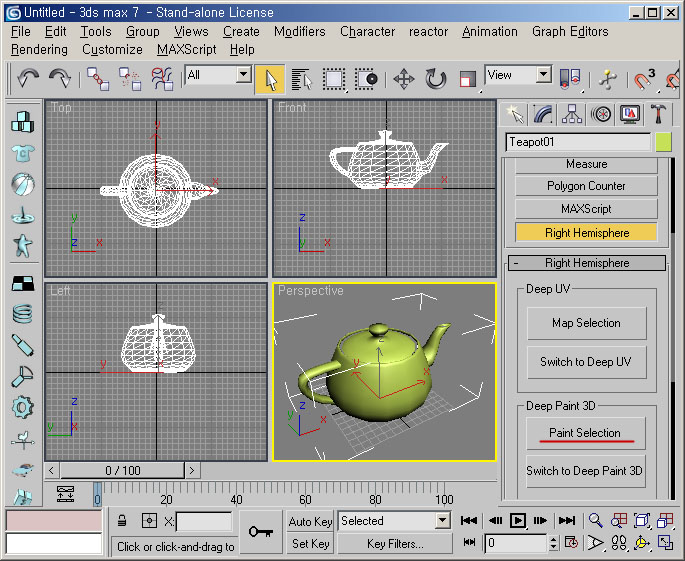Toggle Auto Key animation mode
Image resolution: width=685 pixels, height=561 pixels.
[310, 521]
